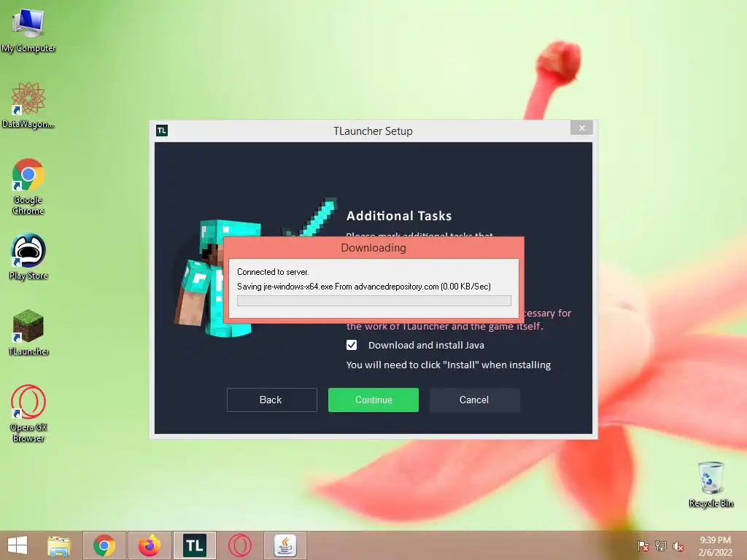This screenshot has width=747, height=560.
Task: Open Play Store desktop shortcut
Action: pyautogui.click(x=28, y=256)
